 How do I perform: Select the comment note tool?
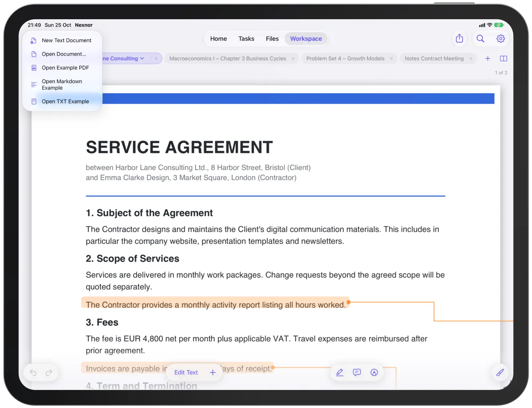357,372
